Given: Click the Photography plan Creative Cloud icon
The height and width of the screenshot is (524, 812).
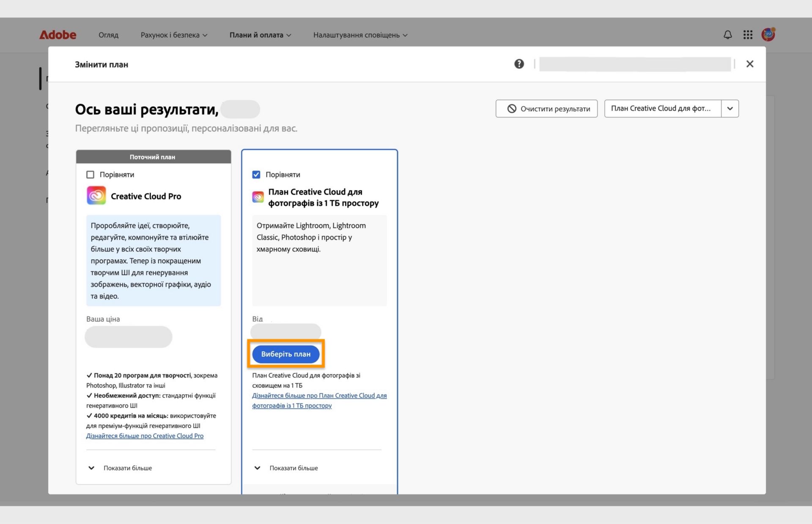Looking at the screenshot, I should click(258, 197).
